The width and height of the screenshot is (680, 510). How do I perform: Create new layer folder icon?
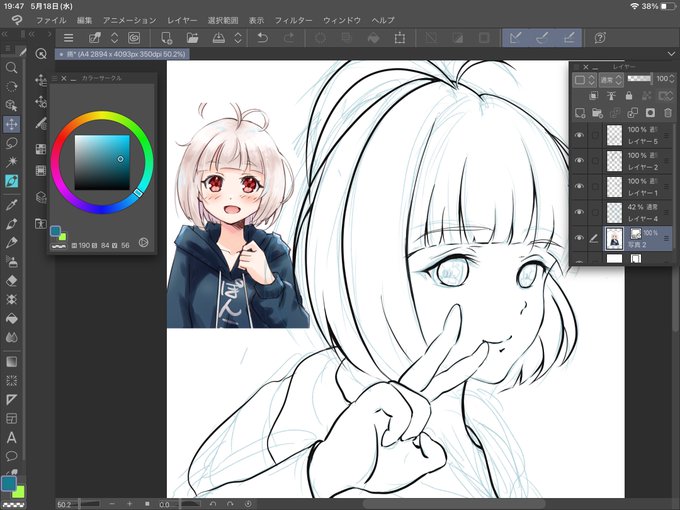(598, 113)
